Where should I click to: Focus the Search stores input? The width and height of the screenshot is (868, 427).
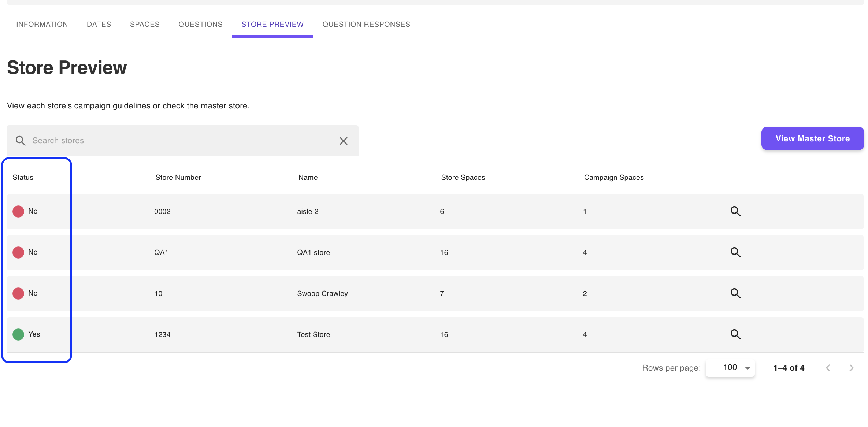179,141
